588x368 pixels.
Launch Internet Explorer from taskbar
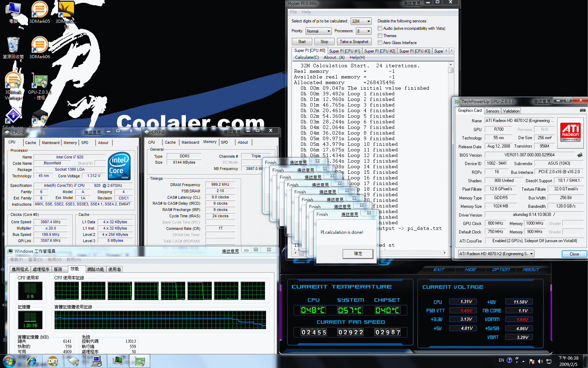[x=31, y=361]
